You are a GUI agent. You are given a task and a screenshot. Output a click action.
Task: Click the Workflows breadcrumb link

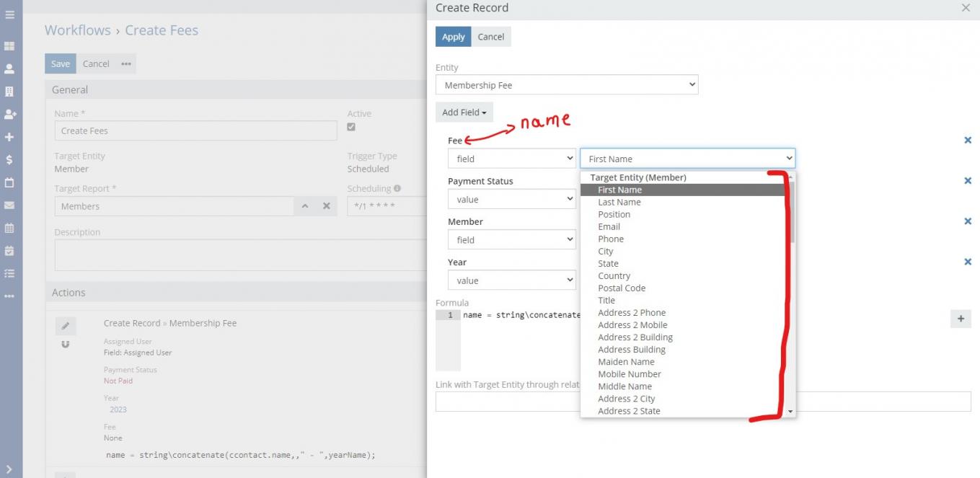point(78,30)
